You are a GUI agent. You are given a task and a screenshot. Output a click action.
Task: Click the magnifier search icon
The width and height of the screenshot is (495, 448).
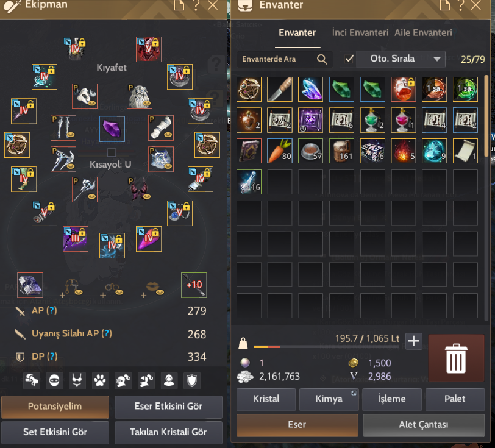[x=322, y=59]
